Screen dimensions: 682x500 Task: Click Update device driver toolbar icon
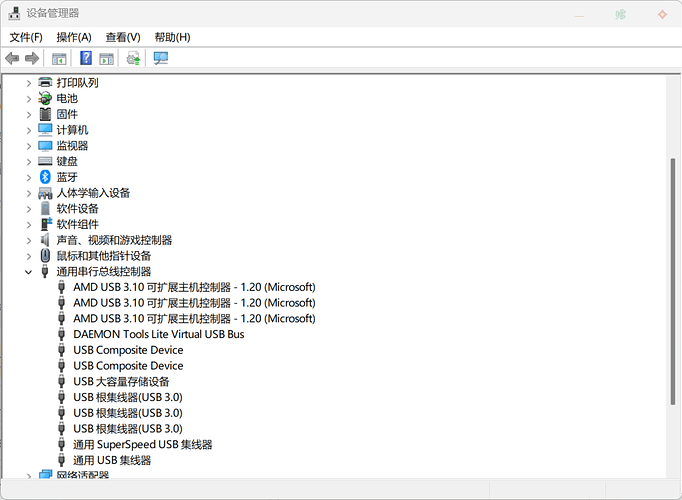point(134,58)
